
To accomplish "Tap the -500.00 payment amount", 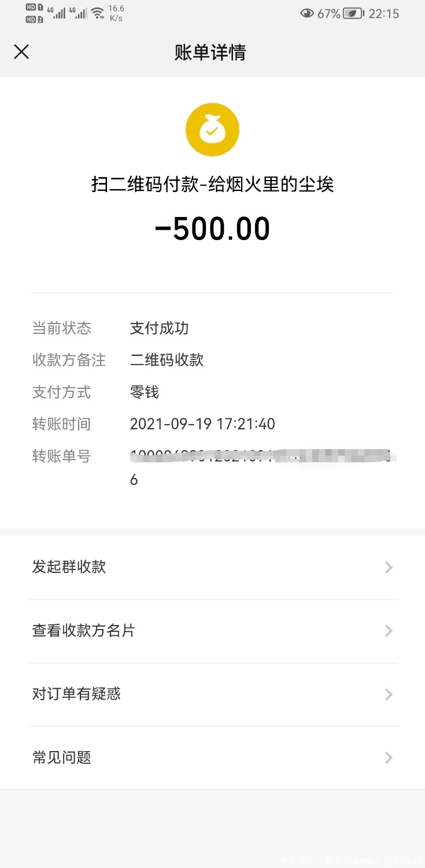I will click(x=212, y=229).
